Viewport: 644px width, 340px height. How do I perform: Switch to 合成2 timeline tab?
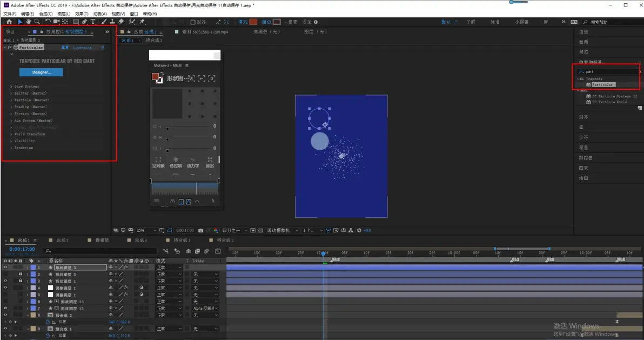63,240
